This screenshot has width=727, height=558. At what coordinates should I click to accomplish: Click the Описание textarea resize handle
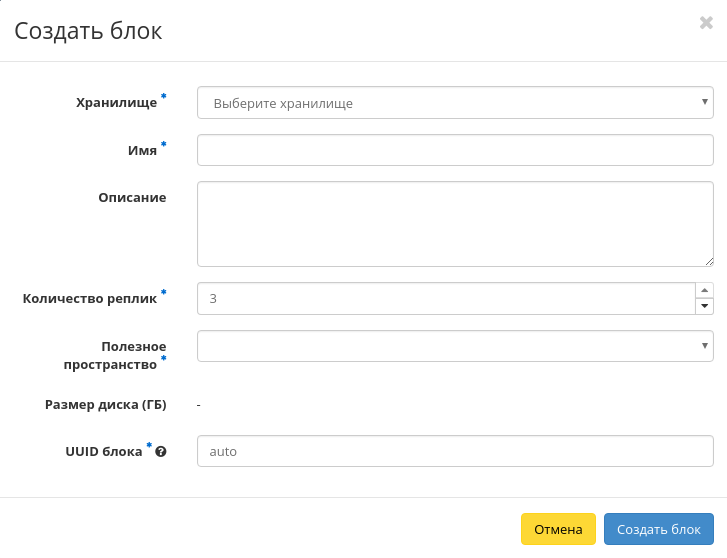[x=708, y=261]
